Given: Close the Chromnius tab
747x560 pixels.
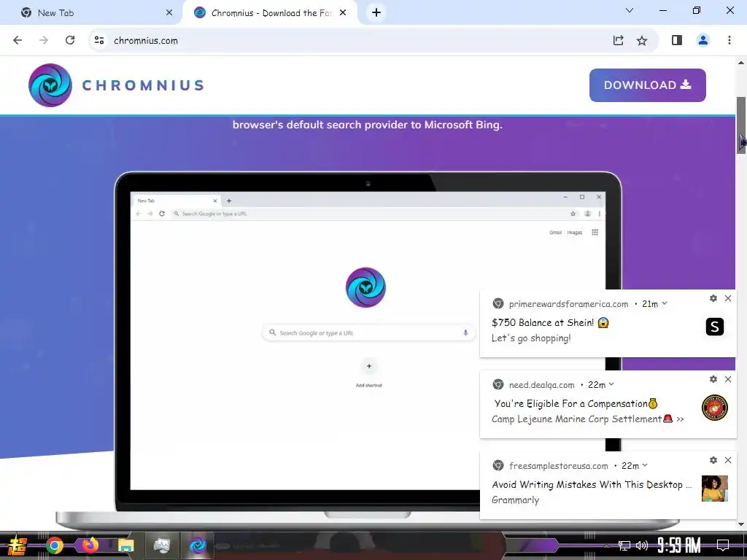Looking at the screenshot, I should tap(343, 13).
